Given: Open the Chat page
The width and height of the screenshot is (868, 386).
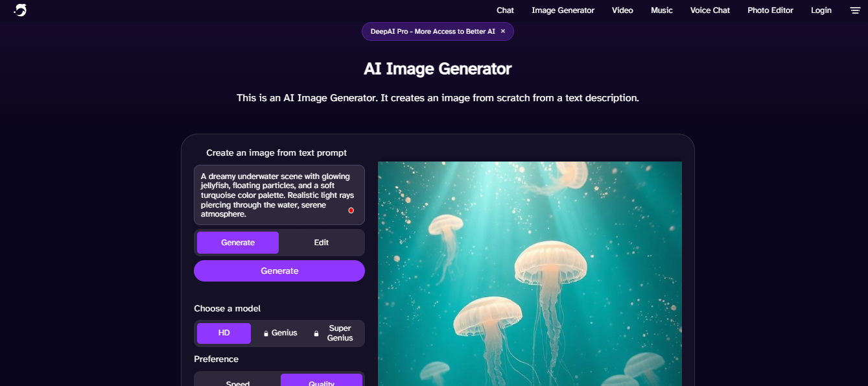Looking at the screenshot, I should pos(505,10).
